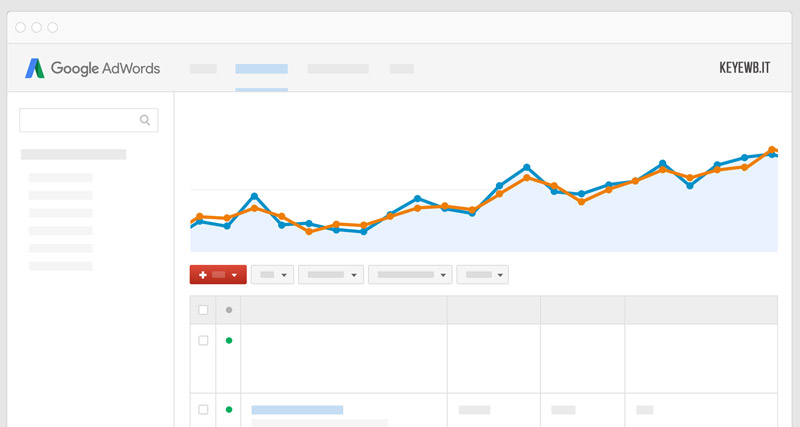Open the widest gray navigation tab
This screenshot has height=427, width=800.
338,69
